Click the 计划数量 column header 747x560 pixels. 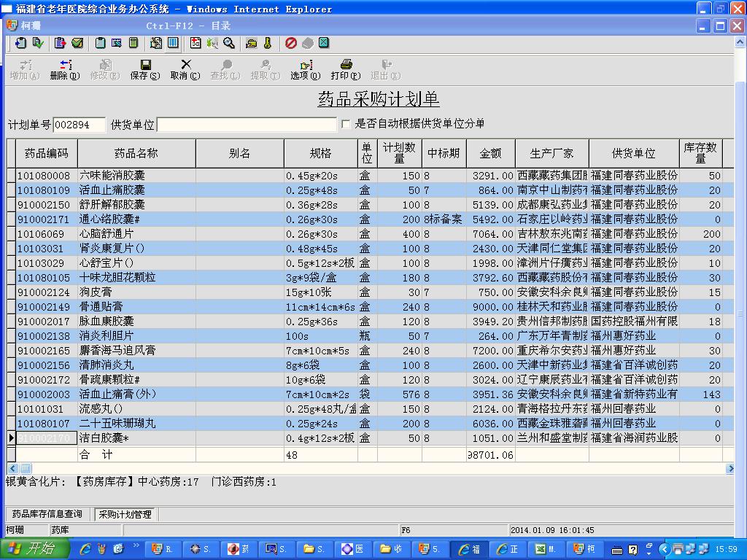pyautogui.click(x=399, y=153)
